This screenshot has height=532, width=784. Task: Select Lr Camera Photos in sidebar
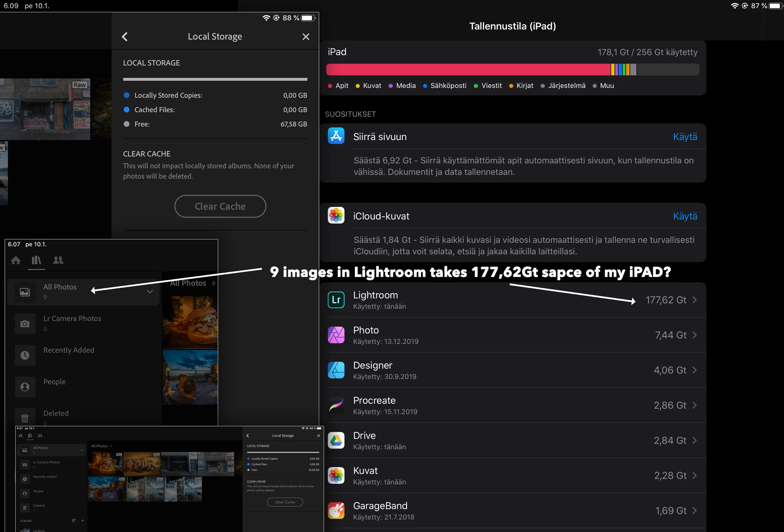click(72, 319)
